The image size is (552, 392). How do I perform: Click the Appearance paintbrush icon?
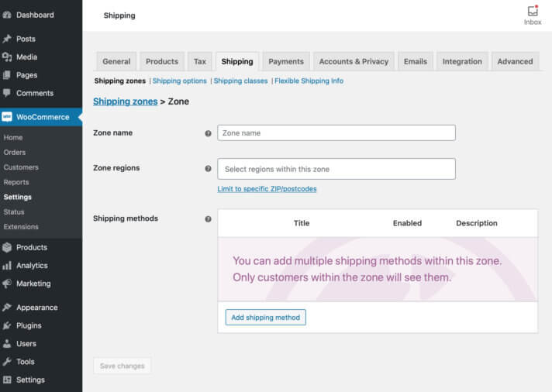[x=7, y=308]
